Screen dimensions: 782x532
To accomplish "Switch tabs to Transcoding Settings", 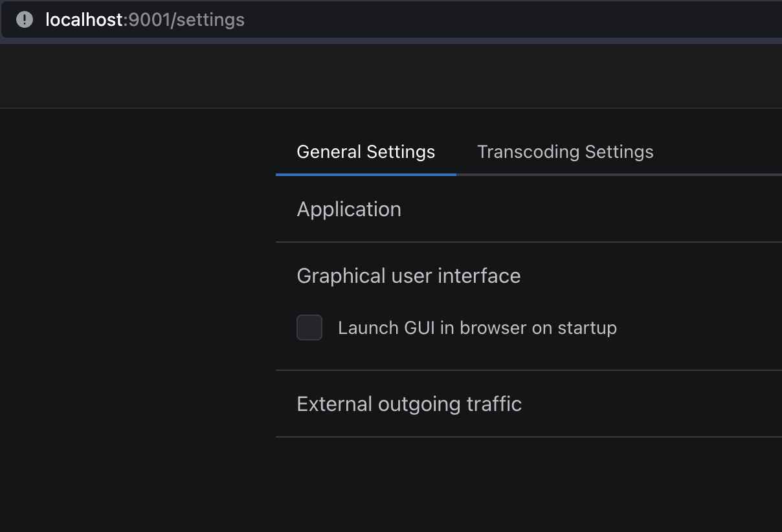I will pos(564,151).
